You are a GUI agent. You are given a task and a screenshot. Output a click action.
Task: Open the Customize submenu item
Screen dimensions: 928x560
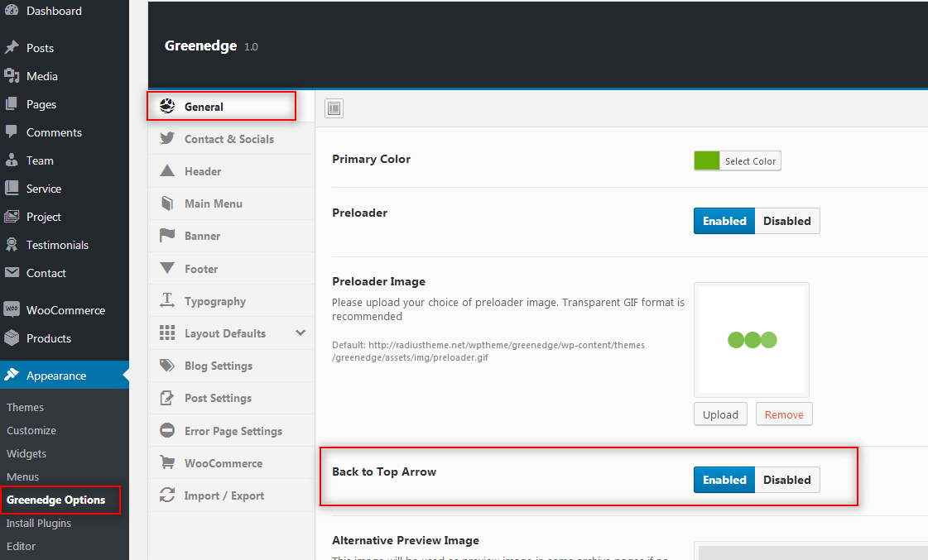[x=31, y=430]
